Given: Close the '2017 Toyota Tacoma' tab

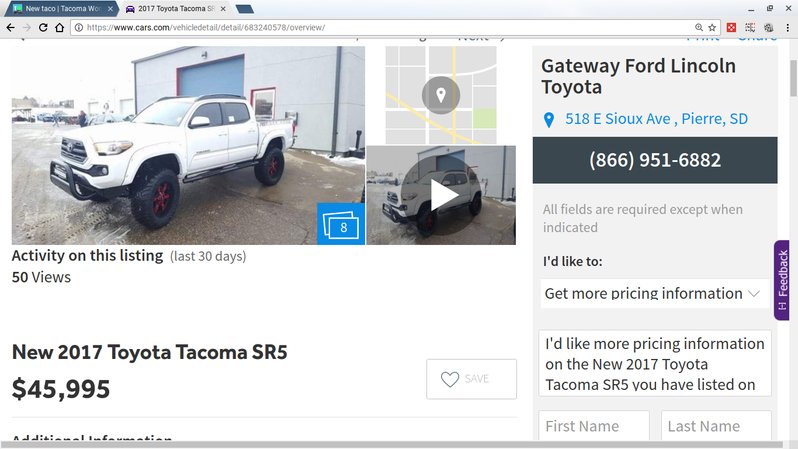Looking at the screenshot, I should pyautogui.click(x=223, y=9).
